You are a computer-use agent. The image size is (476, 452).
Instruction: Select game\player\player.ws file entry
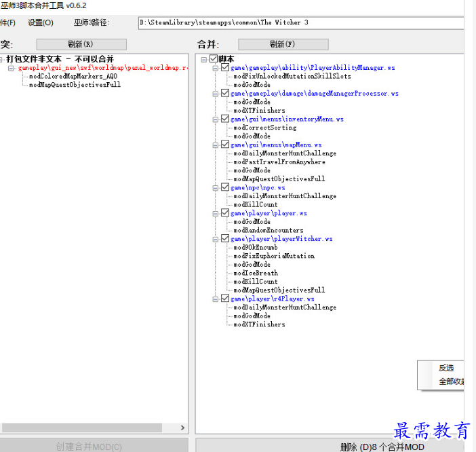269,213
